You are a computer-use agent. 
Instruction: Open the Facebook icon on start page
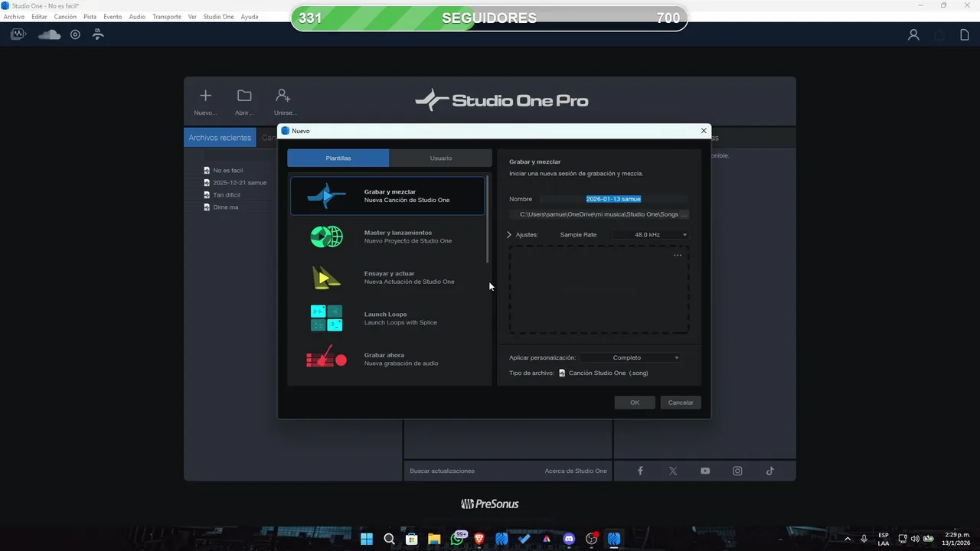pyautogui.click(x=641, y=471)
